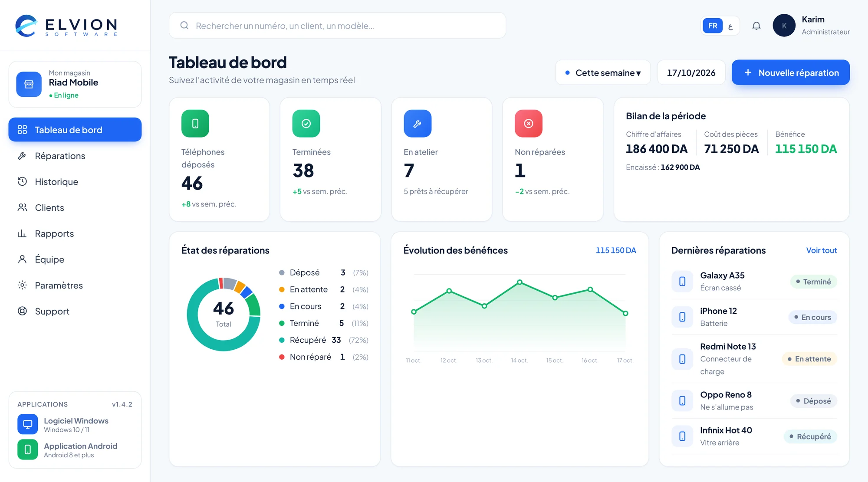Click the 14 oct. chart data point
This screenshot has width=868, height=482.
coord(519,282)
